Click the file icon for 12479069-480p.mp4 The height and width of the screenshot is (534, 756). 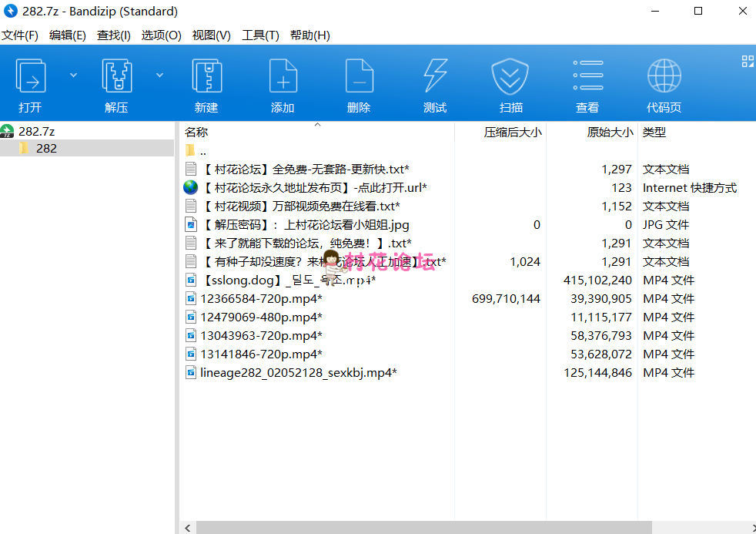point(191,317)
